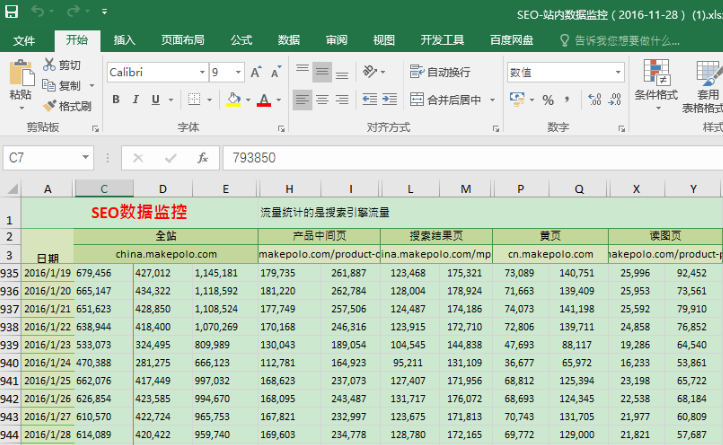Toggle bold formatting

(x=116, y=100)
